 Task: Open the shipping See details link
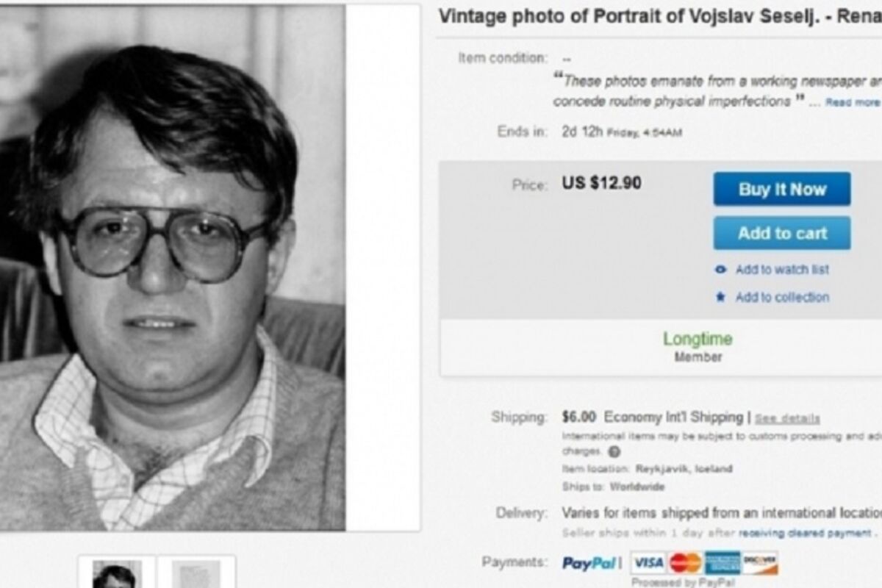click(x=787, y=418)
